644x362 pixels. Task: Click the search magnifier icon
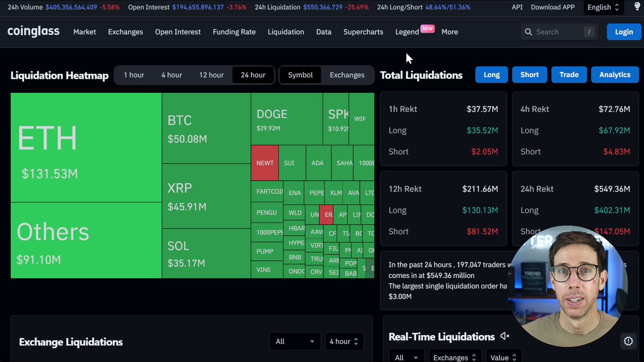click(529, 32)
